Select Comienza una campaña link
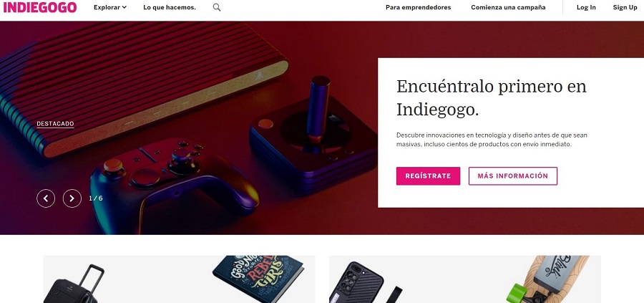 (x=508, y=7)
